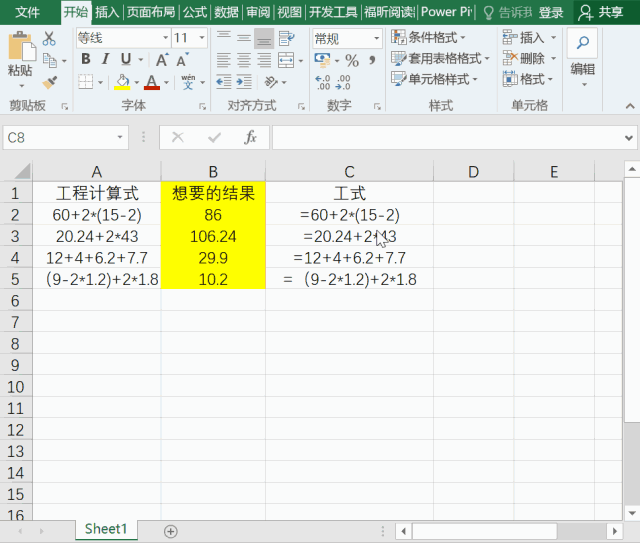Toggle Bold formatting
The image size is (640, 543).
coord(86,59)
